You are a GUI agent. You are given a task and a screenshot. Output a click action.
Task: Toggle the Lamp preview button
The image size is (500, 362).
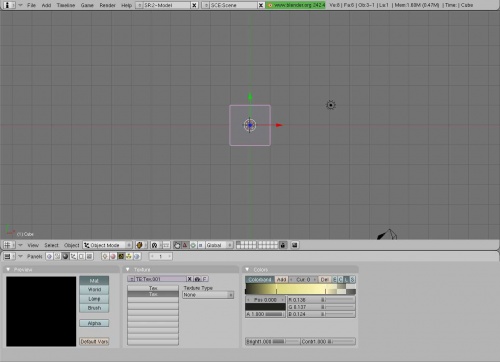(x=94, y=299)
